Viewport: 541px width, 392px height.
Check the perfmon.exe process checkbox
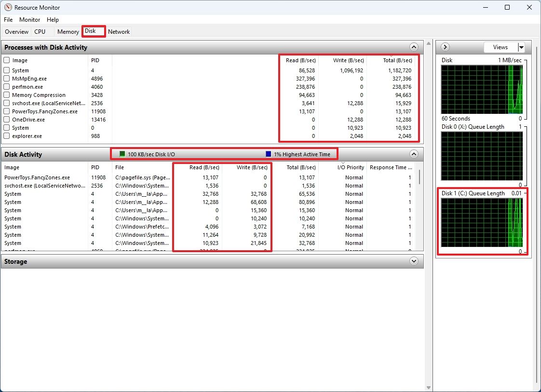[6, 86]
